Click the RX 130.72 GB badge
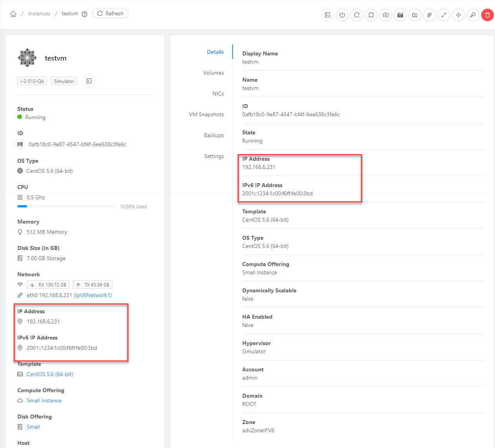 [48, 285]
